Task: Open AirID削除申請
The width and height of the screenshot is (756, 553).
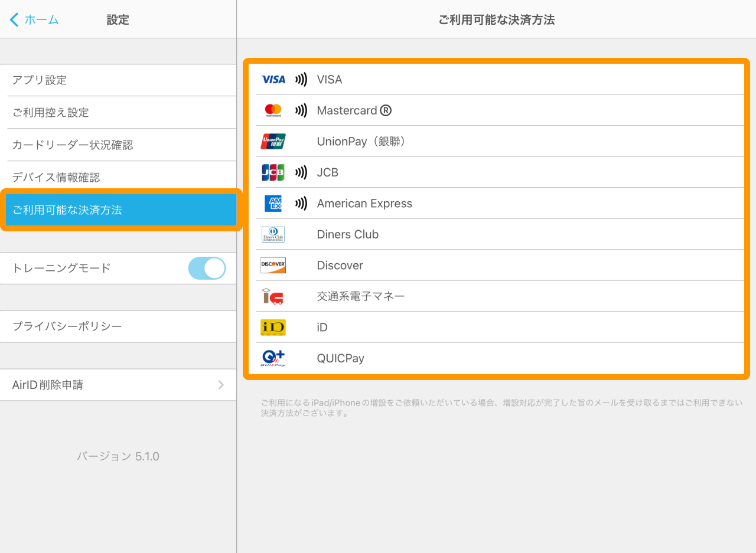Action: (x=118, y=385)
